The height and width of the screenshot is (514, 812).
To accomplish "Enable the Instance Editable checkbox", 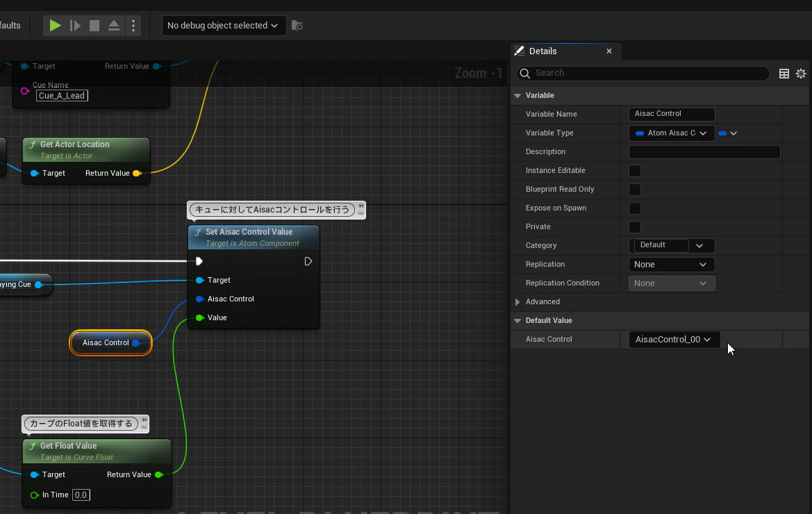I will [x=634, y=171].
